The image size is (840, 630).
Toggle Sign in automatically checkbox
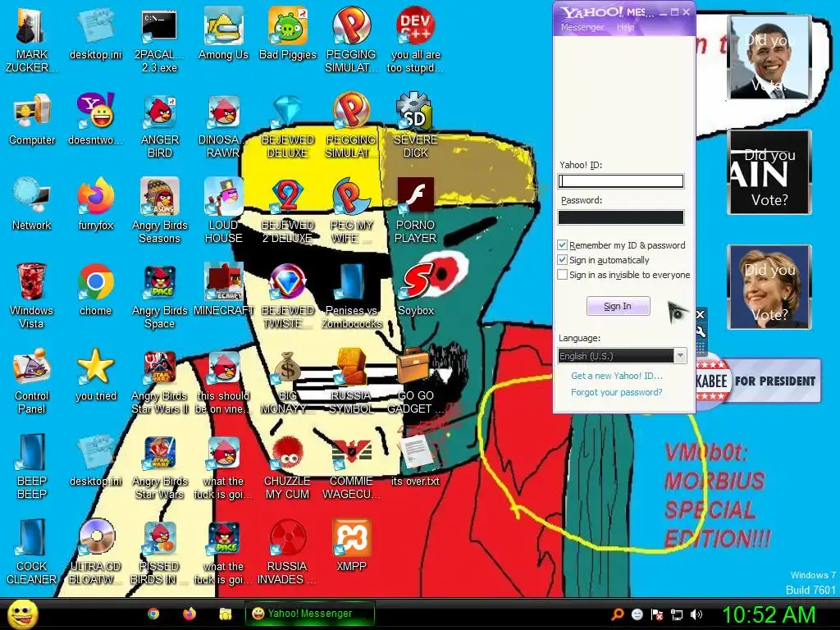coord(563,260)
